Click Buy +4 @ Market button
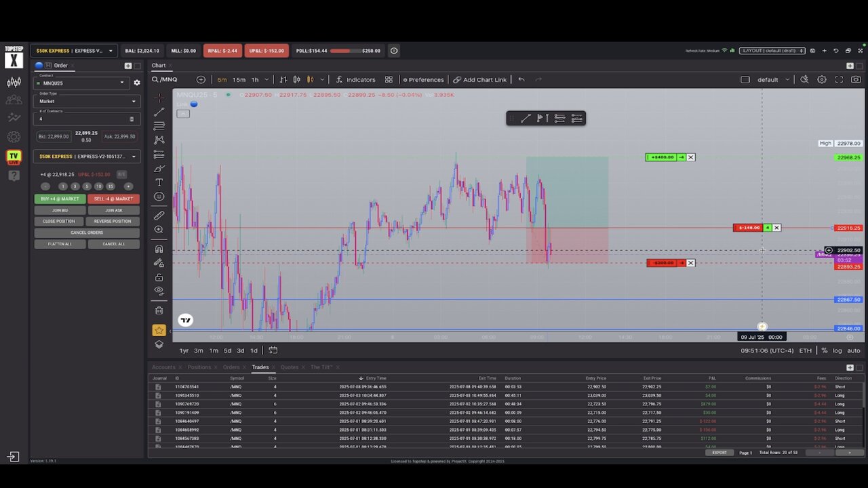The height and width of the screenshot is (488, 868). [60, 199]
